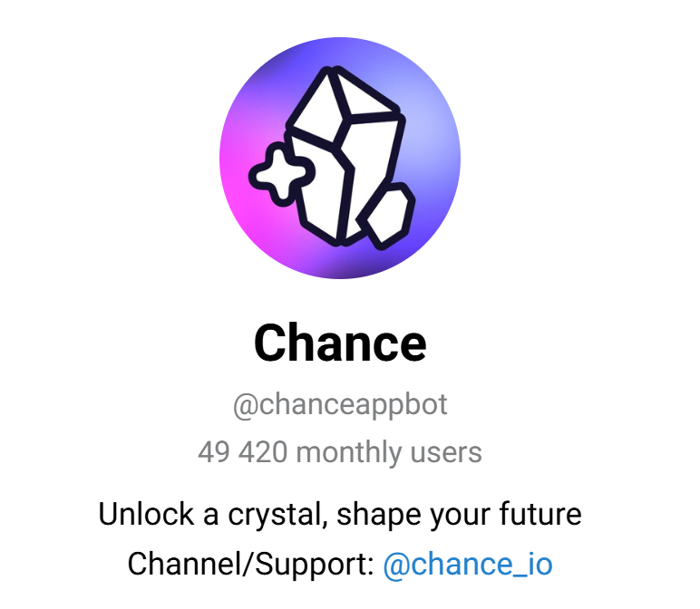Click the word Support in bio
This screenshot has height=609, width=700.
311,565
